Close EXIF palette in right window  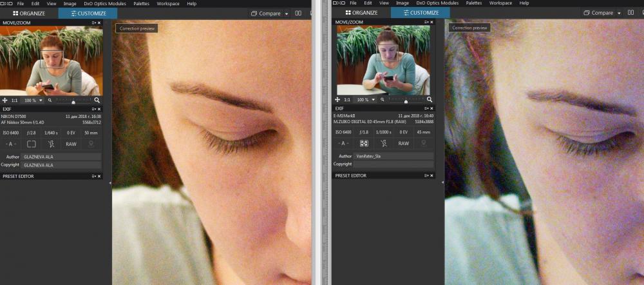pos(431,108)
